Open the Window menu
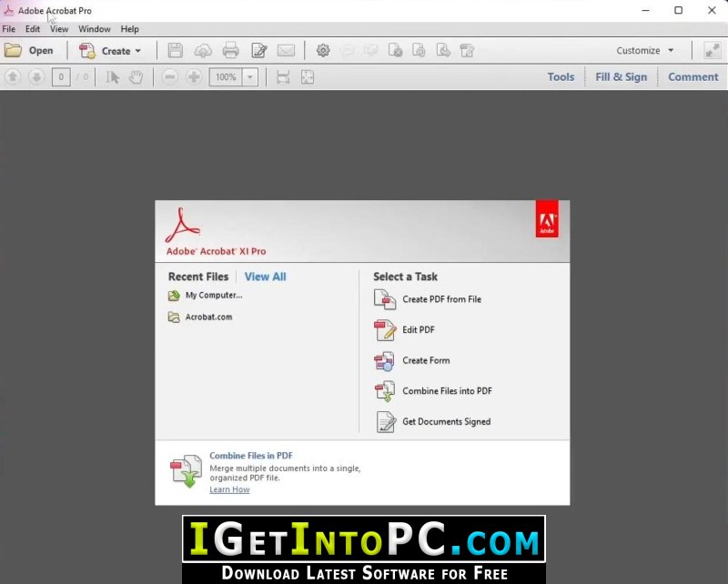728x584 pixels. (95, 29)
